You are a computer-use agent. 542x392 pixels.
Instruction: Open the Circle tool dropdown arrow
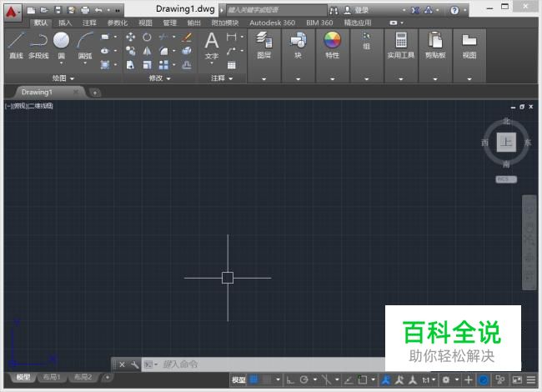[61, 63]
